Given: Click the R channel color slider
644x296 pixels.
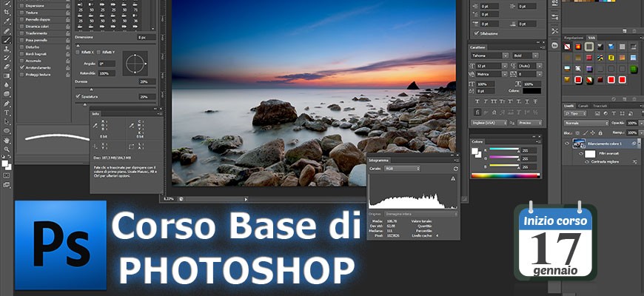Looking at the screenshot, I should click(504, 149).
